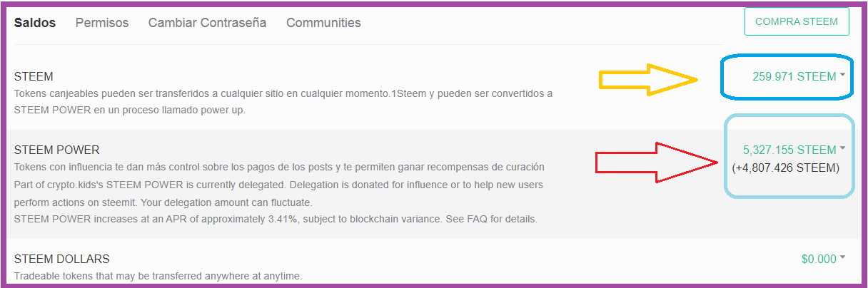
Task: Open the Saldos tab
Action: tap(35, 23)
